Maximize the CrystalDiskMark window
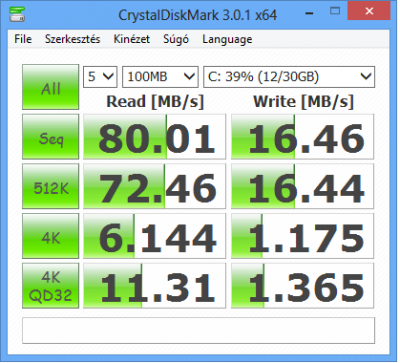The width and height of the screenshot is (400, 363). coord(335,12)
